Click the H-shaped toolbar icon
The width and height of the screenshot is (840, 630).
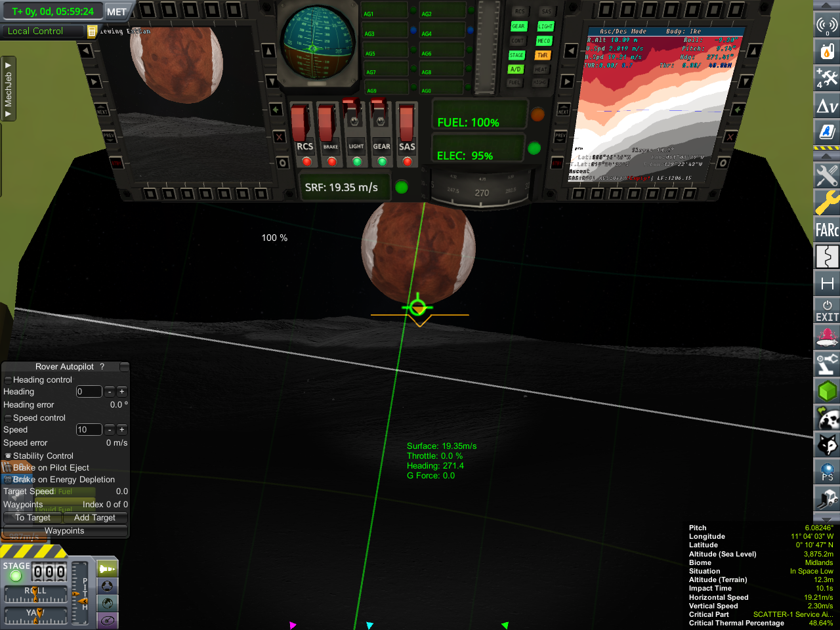pyautogui.click(x=827, y=283)
